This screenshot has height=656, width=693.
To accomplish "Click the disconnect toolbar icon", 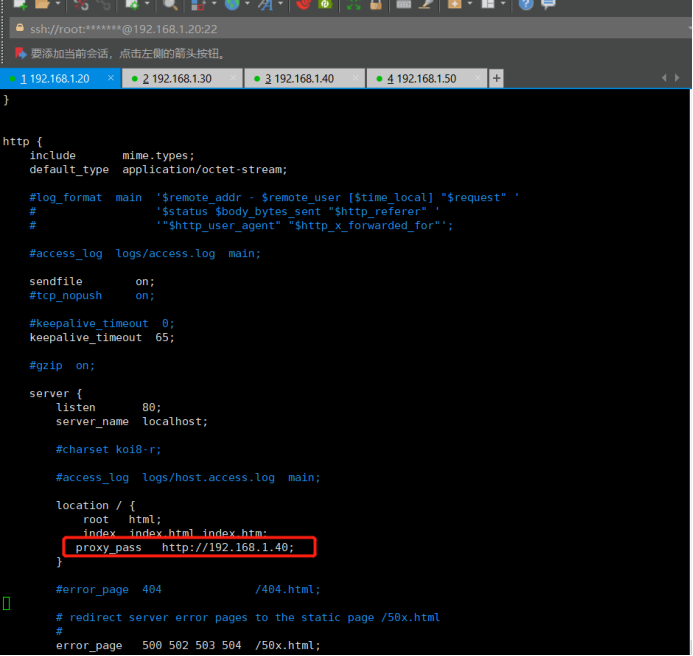I will (x=81, y=4).
